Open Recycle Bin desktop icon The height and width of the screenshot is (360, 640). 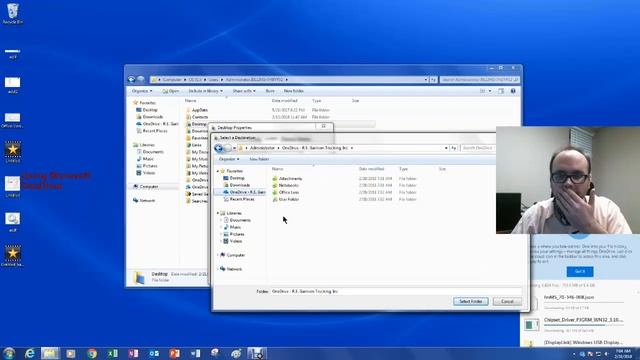tap(13, 13)
